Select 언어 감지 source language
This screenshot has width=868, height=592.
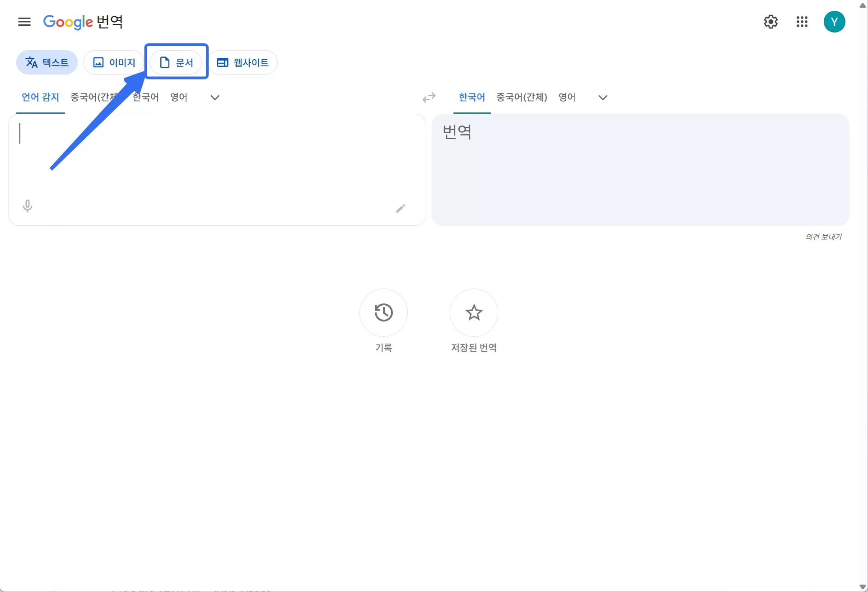pyautogui.click(x=41, y=97)
